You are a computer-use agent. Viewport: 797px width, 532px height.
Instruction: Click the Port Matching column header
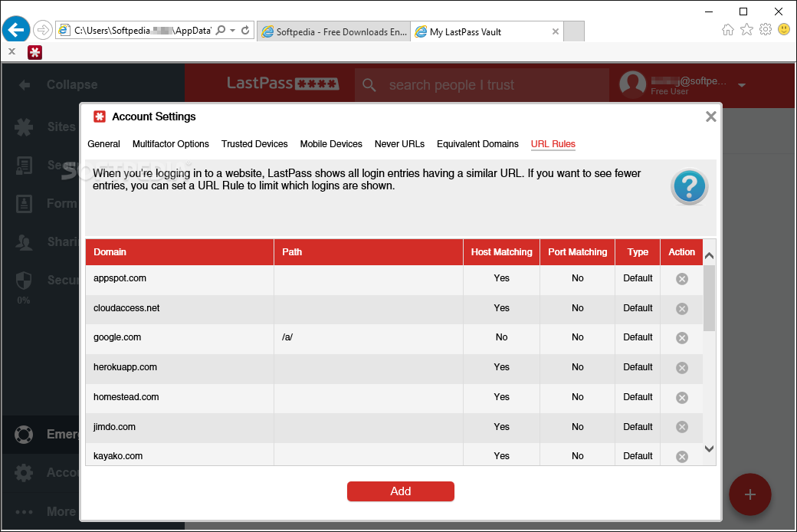577,252
